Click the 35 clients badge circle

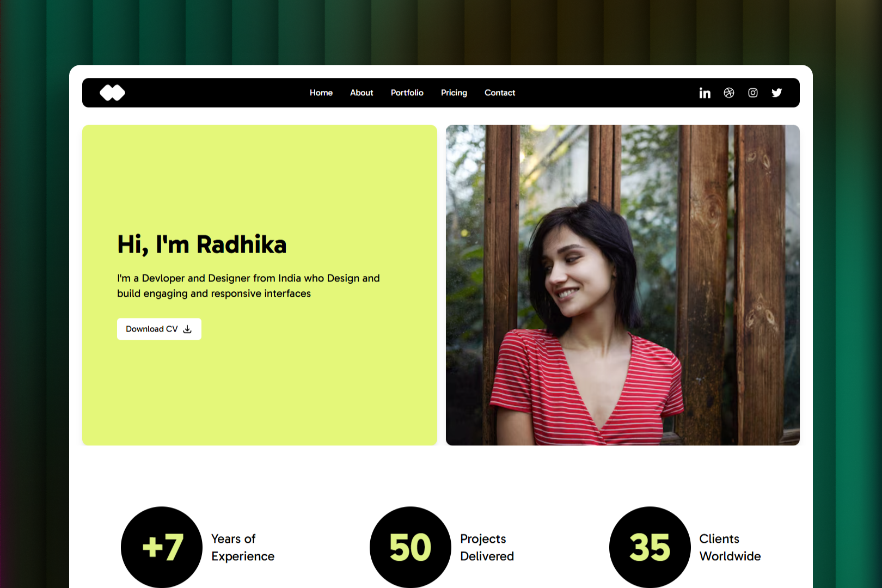click(650, 547)
